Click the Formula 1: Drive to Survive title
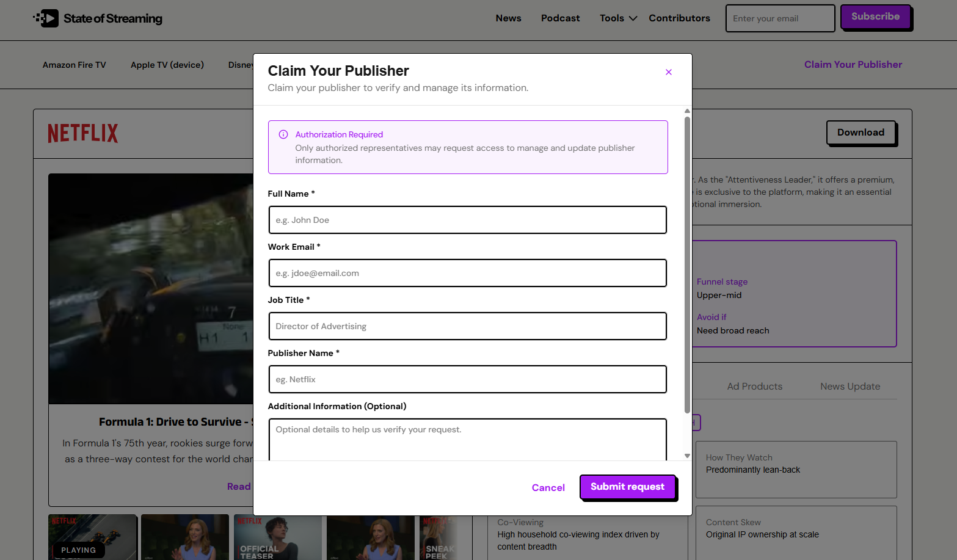Screen dimensions: 957x560 (176, 422)
